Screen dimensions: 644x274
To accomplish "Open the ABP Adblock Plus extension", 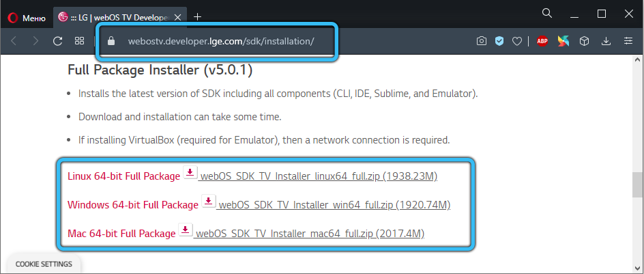I will pos(543,42).
